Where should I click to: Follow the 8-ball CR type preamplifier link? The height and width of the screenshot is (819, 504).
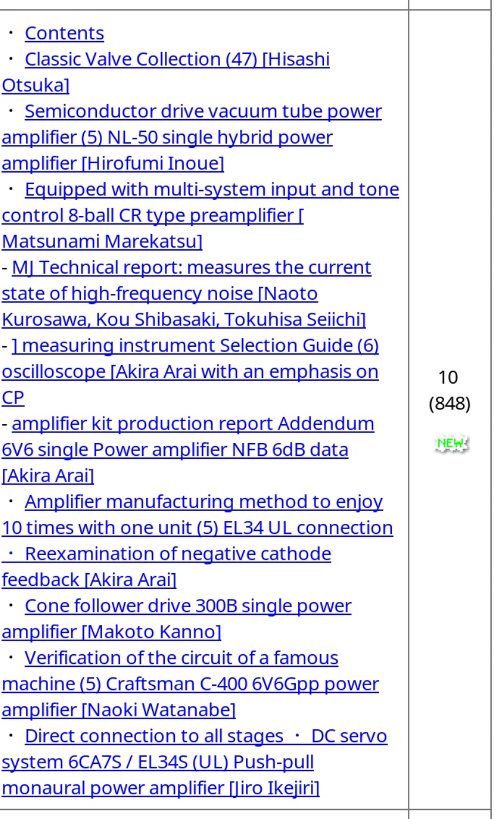point(201,215)
